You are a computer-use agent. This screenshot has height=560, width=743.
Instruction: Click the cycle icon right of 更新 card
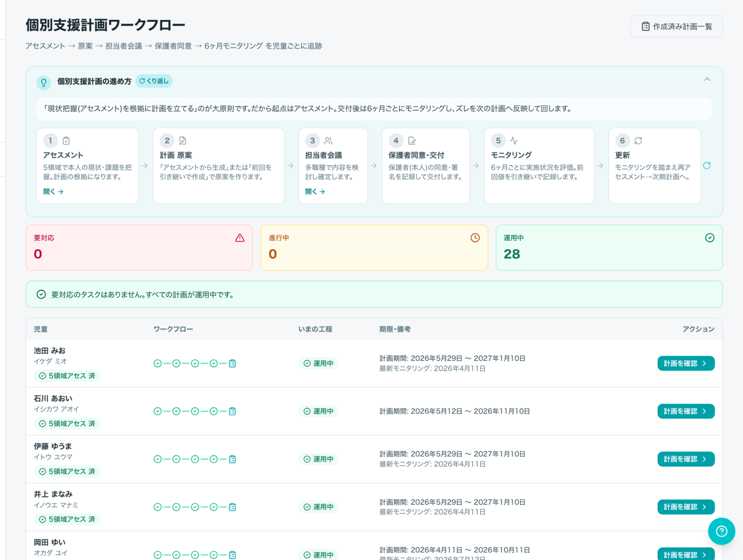pyautogui.click(x=707, y=166)
